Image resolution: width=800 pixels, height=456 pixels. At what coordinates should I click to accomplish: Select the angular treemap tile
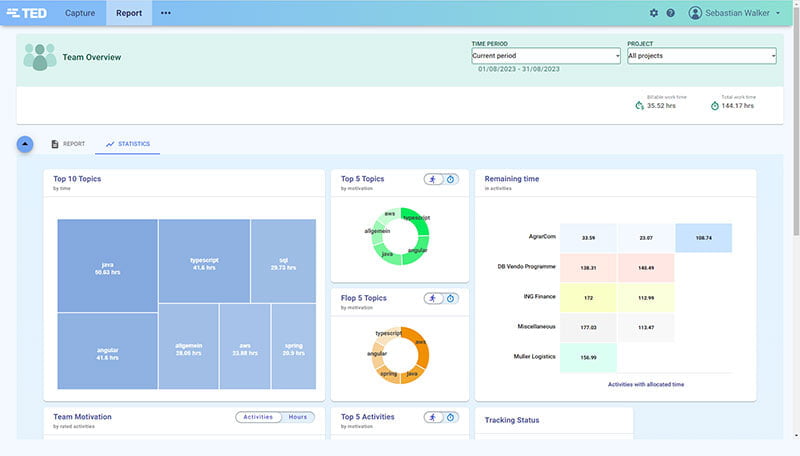pyautogui.click(x=107, y=351)
